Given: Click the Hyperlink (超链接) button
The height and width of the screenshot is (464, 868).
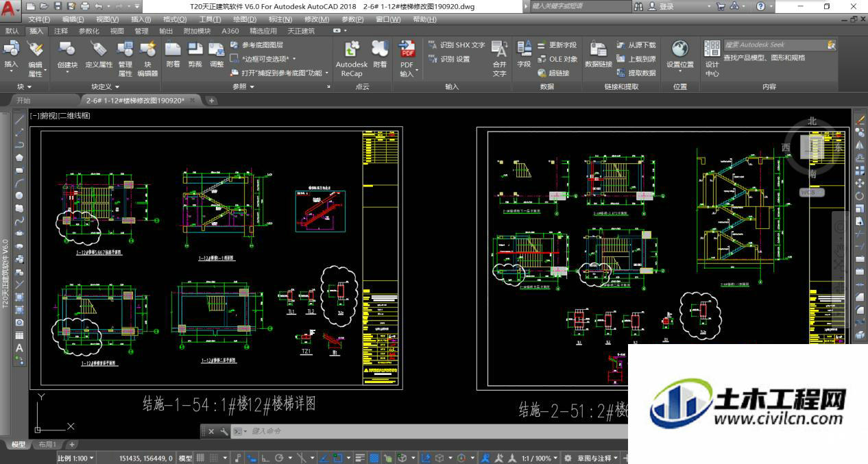Looking at the screenshot, I should pos(553,73).
